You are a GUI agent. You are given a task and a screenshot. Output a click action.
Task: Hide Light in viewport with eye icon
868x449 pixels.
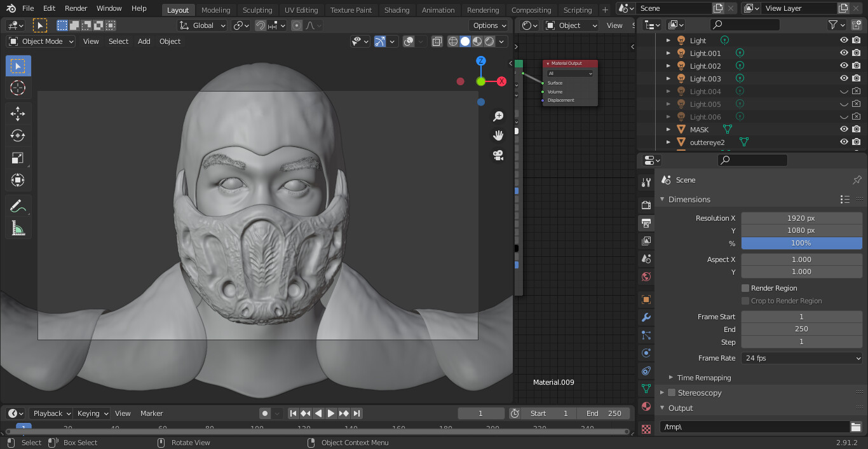coord(844,40)
